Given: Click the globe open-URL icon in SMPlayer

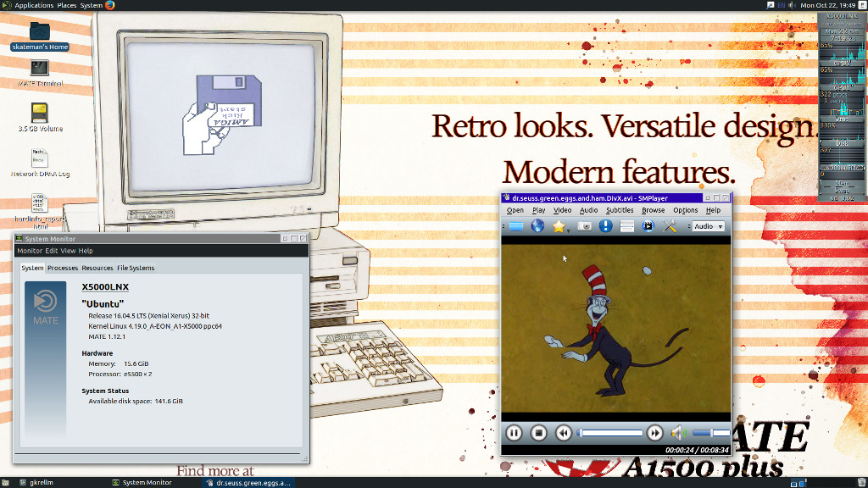Looking at the screenshot, I should (537, 225).
